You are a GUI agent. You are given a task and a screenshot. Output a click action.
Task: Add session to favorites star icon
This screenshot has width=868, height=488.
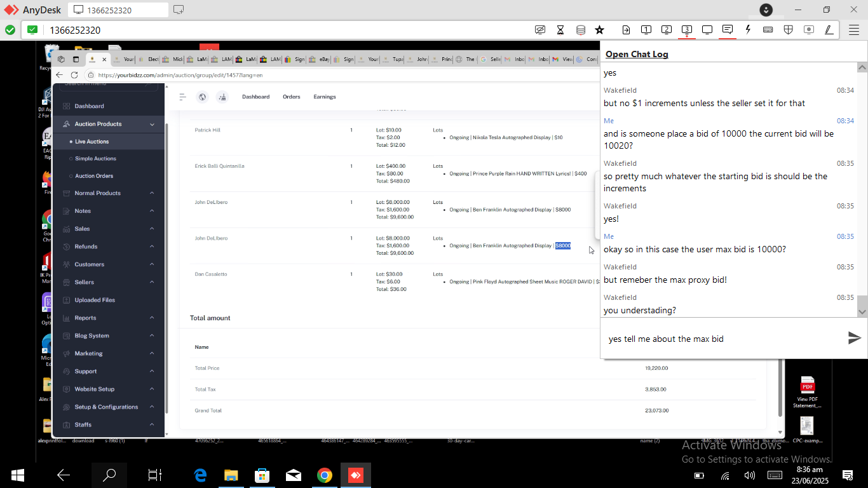tap(599, 30)
